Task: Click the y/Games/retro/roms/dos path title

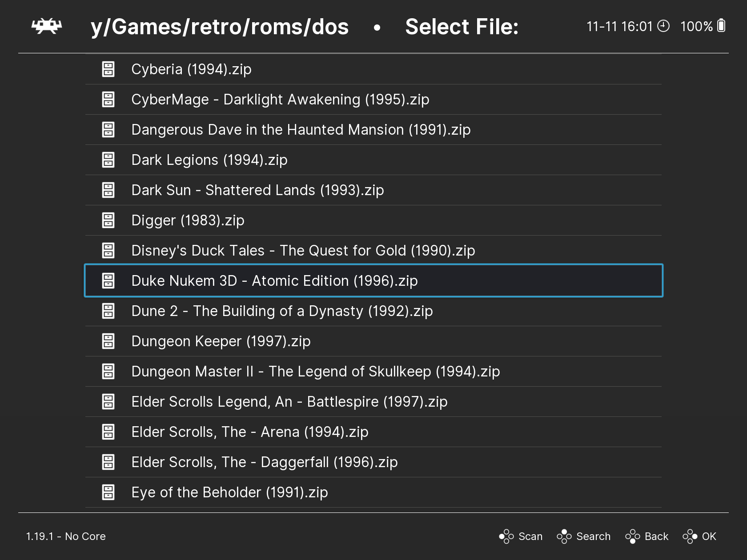Action: click(x=220, y=27)
